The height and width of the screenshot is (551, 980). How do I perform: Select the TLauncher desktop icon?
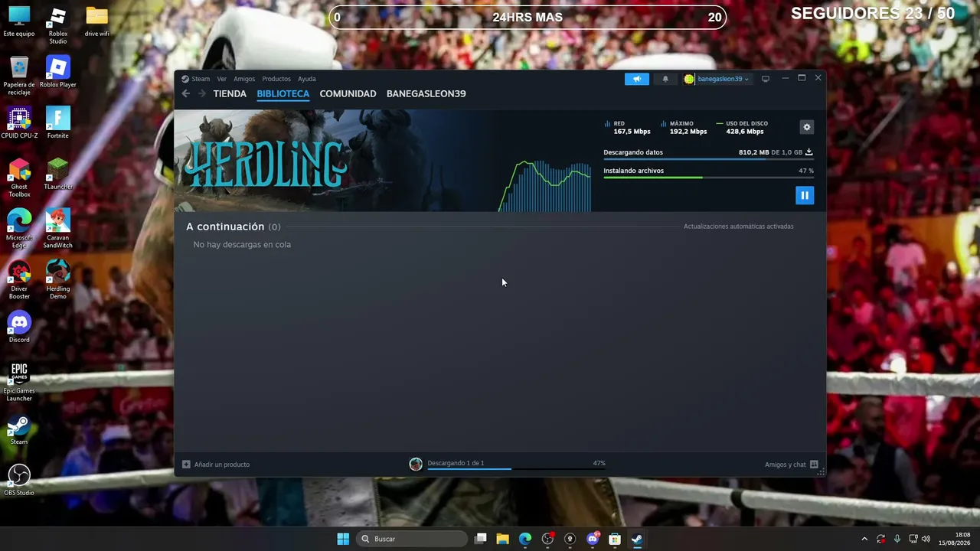(x=58, y=174)
